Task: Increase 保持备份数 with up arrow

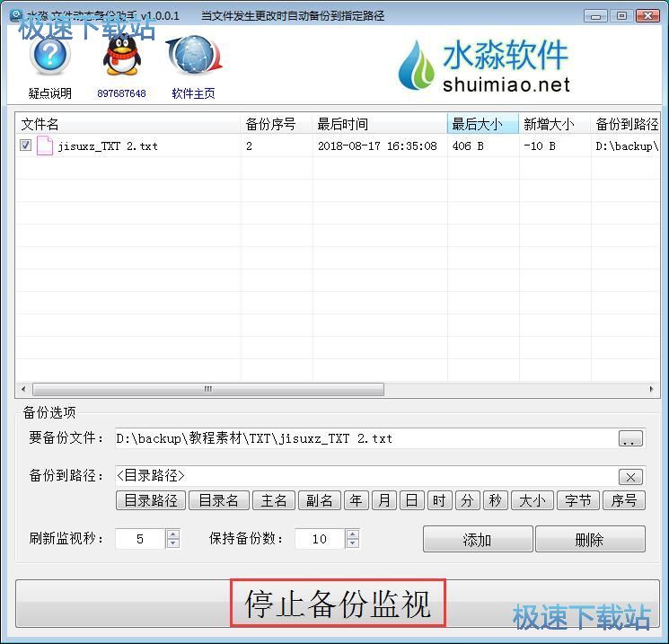Action: [352, 534]
